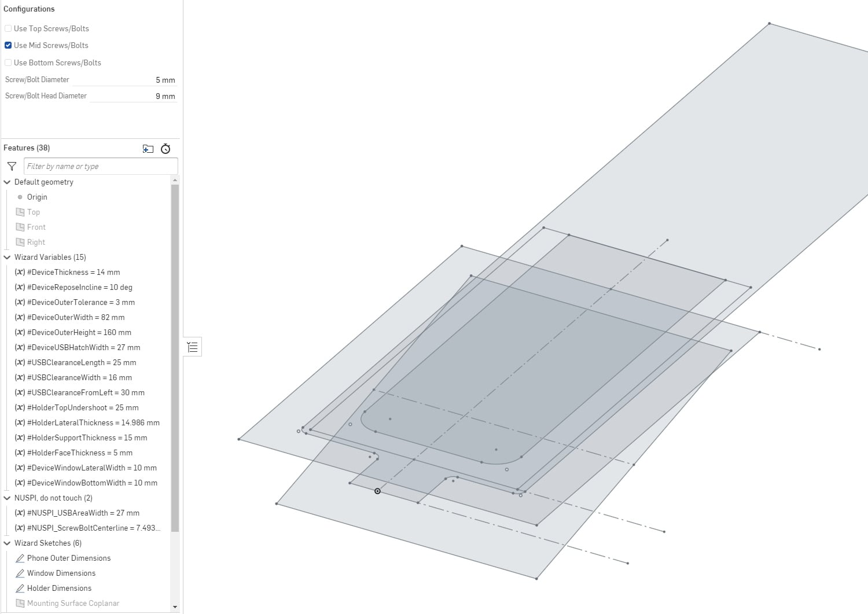Image resolution: width=868 pixels, height=614 pixels.
Task: Enable Use Top Screws/Bolts checkbox
Action: click(x=8, y=28)
